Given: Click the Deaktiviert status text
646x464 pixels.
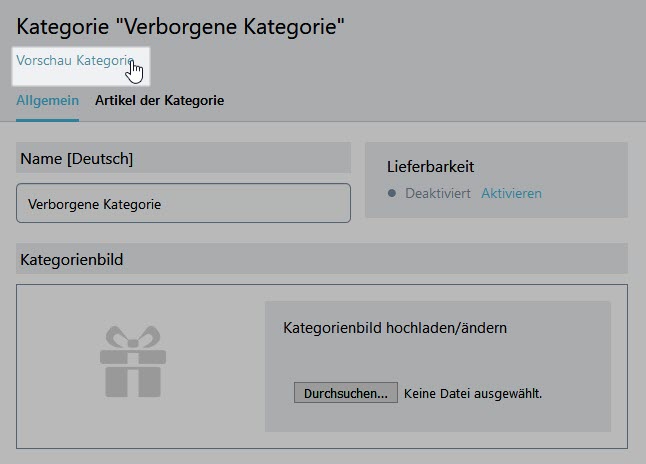Looking at the screenshot, I should point(438,193).
